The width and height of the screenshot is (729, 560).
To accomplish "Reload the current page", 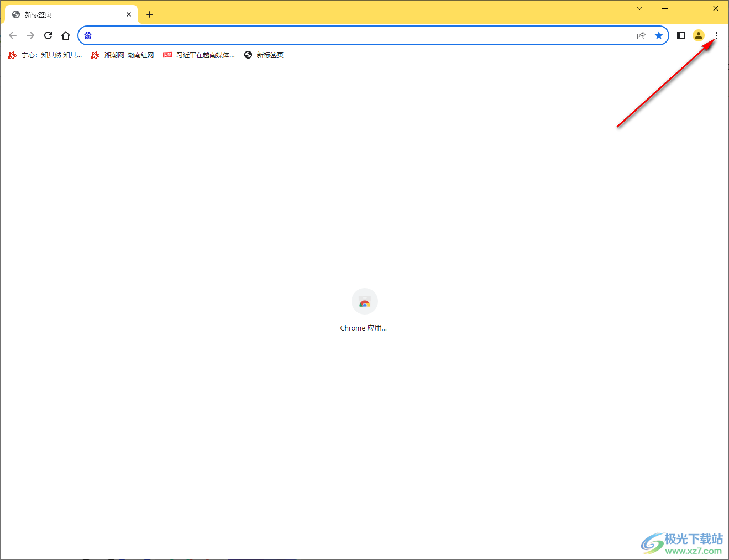I will [48, 35].
